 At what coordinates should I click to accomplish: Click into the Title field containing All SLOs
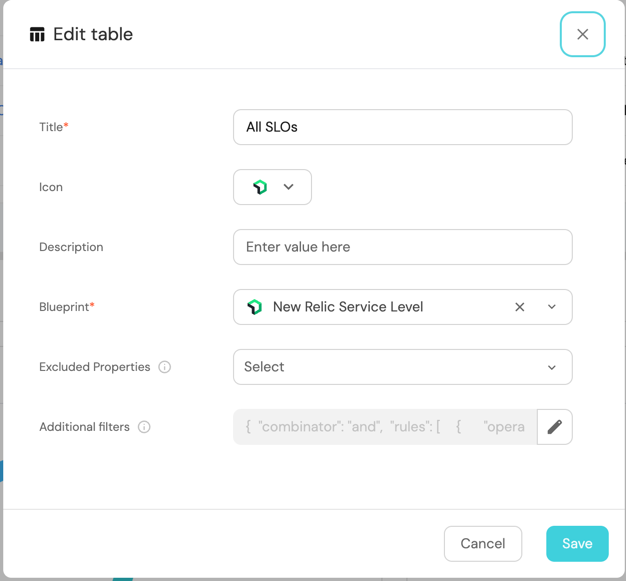pos(402,127)
